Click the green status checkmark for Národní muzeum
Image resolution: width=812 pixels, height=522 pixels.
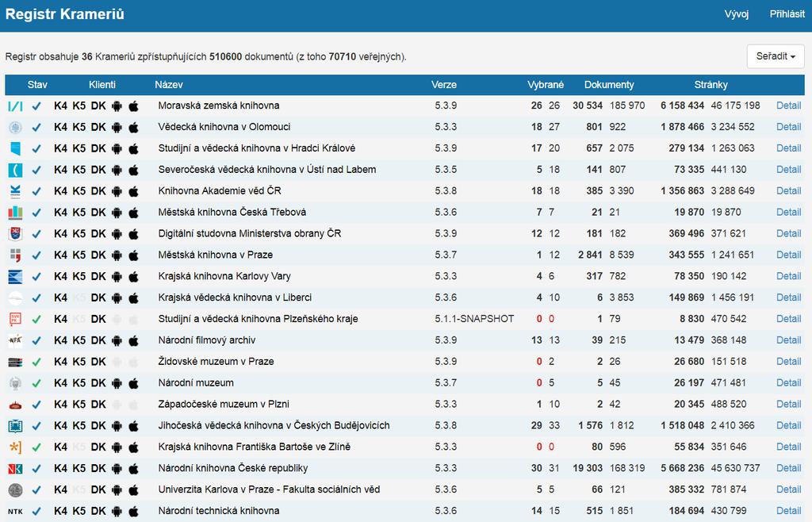pos(36,383)
